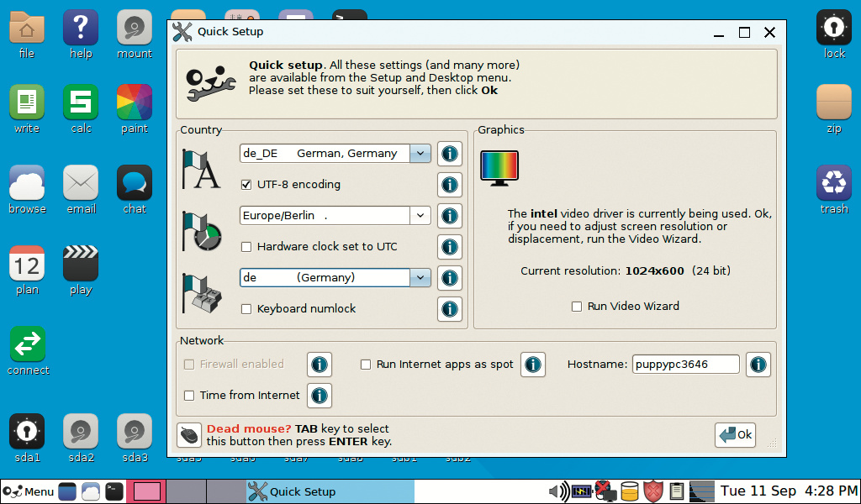The width and height of the screenshot is (861, 504).
Task: Click the yellow storage drum tray icon
Action: click(x=630, y=492)
